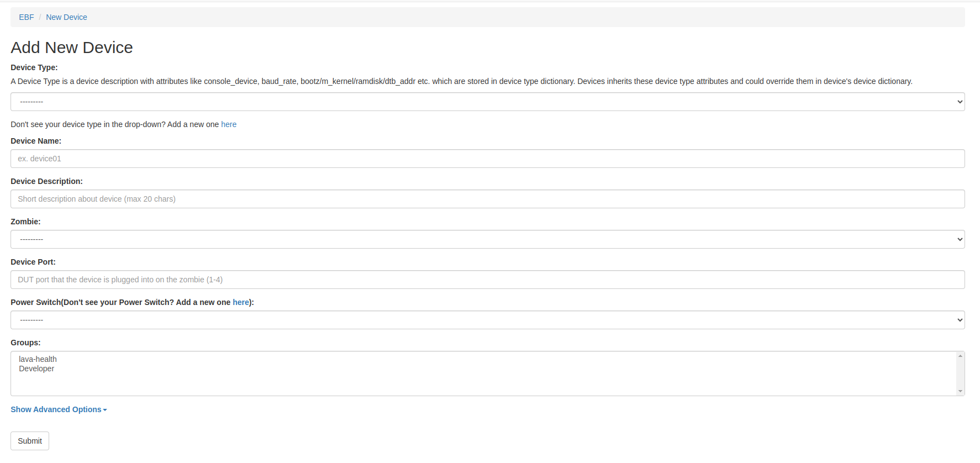Screen dimensions: 980x463
Task: Focus the Device Name input field
Action: pos(487,159)
